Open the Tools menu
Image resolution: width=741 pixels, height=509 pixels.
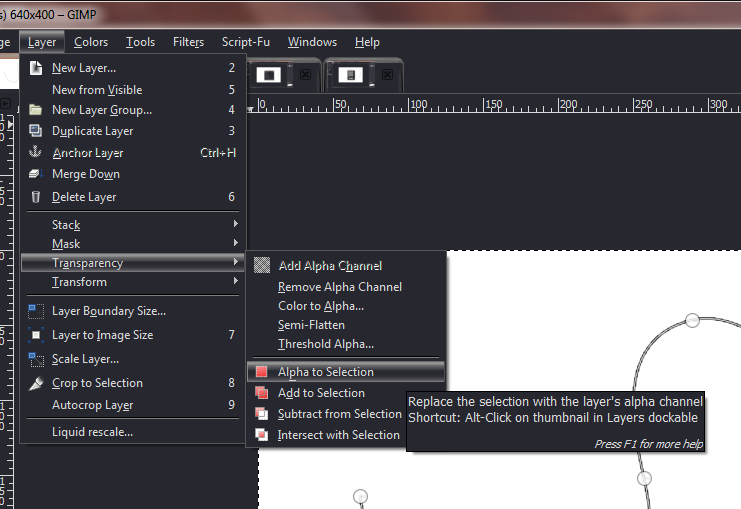click(140, 42)
